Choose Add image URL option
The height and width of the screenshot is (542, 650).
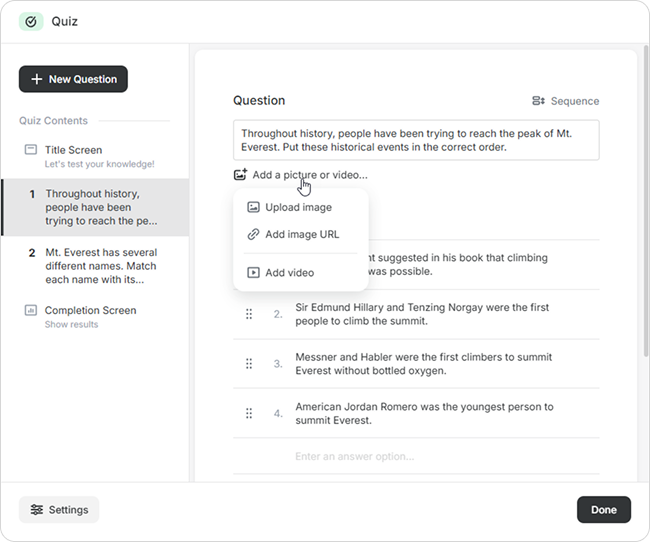pos(301,235)
